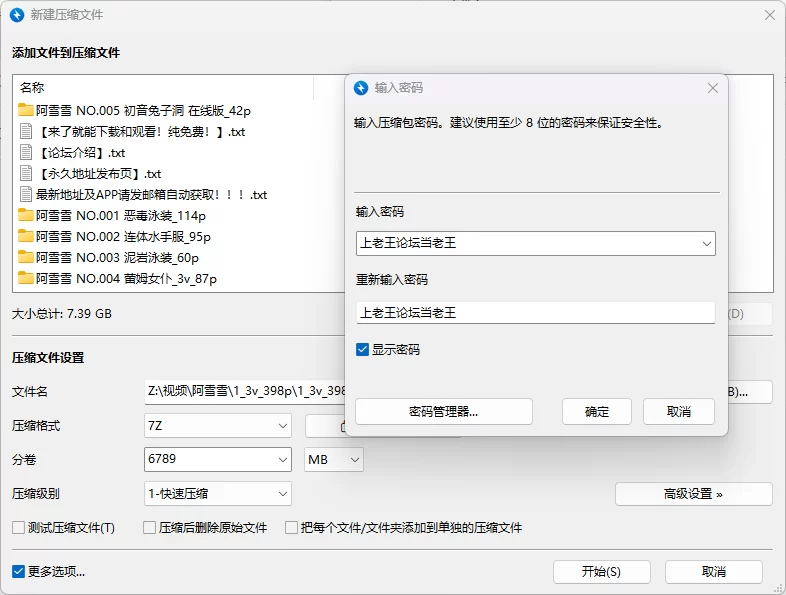
Task: Uncheck the 显示密码 checkbox
Action: pos(363,350)
